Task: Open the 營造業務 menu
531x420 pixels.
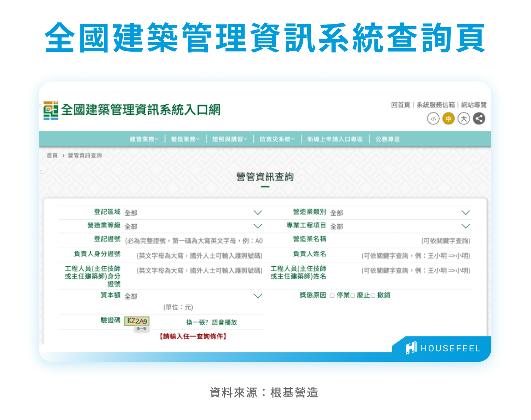Action: click(185, 139)
